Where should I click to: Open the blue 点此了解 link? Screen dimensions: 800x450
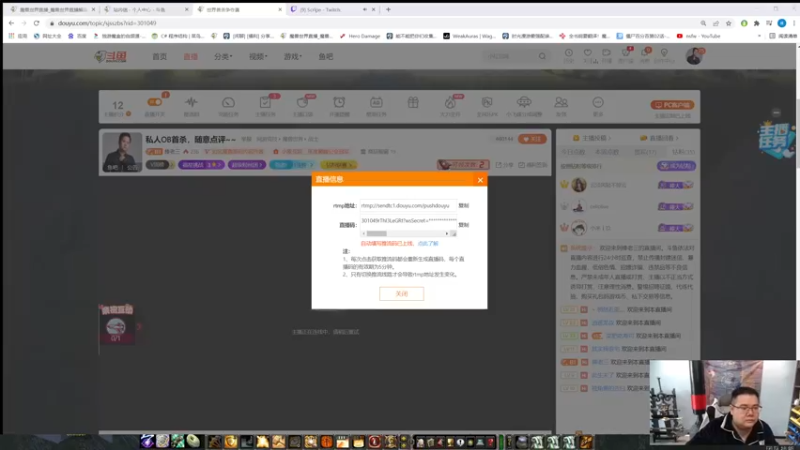click(x=428, y=244)
